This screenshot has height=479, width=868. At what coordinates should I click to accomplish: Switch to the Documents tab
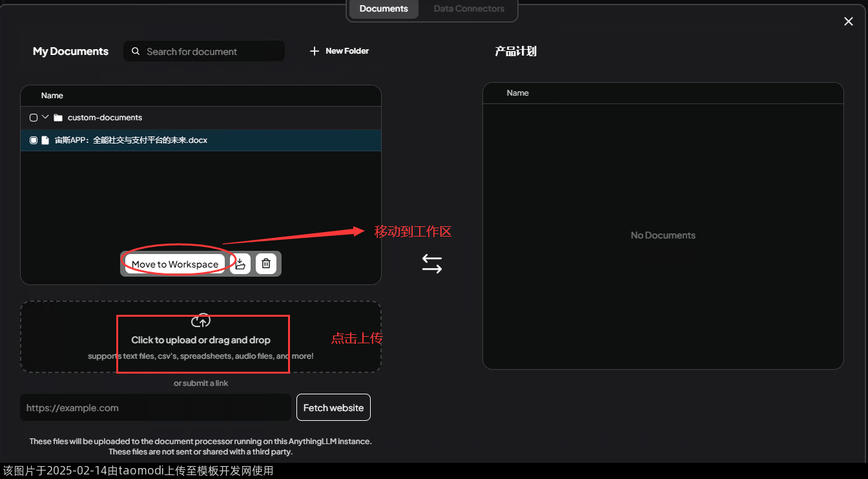(384, 9)
